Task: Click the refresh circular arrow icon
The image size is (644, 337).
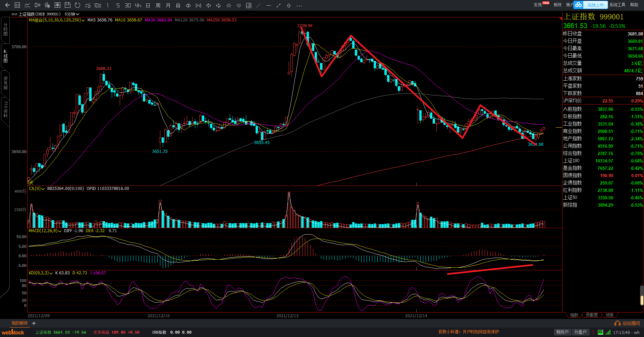Action: tap(77, 5)
